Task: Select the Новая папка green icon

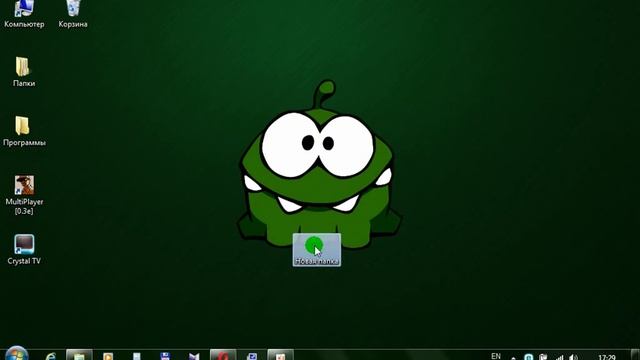Action: click(316, 250)
